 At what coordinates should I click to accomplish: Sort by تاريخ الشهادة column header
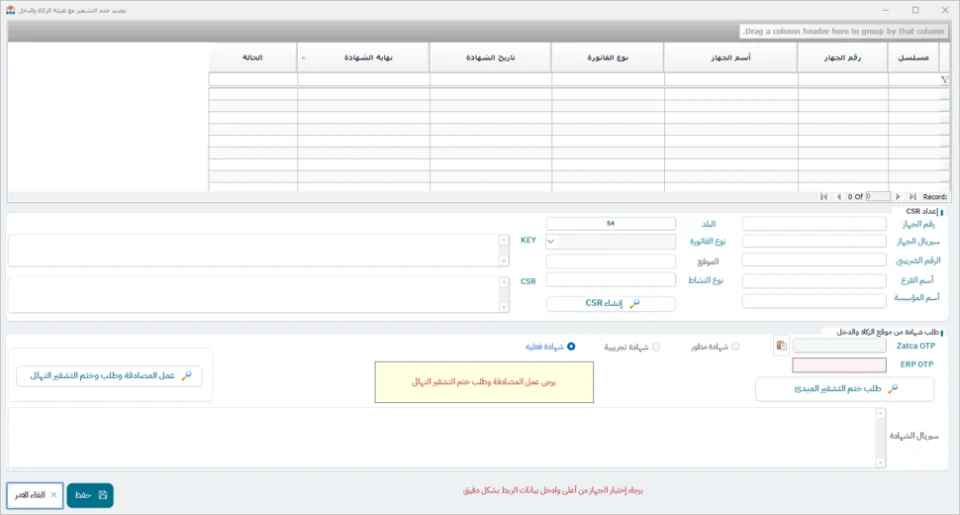490,58
